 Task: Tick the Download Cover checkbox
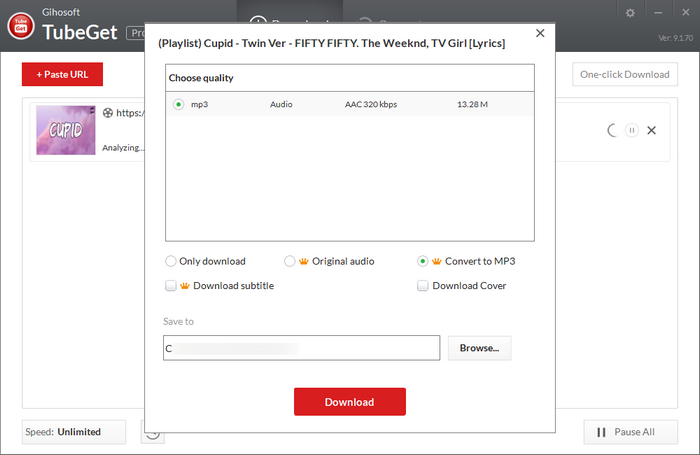(423, 286)
